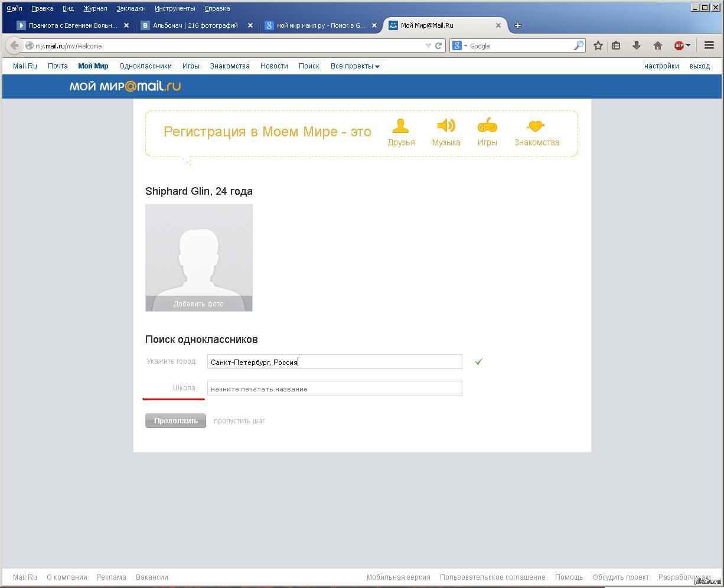Click the Продолжить button
The image size is (724, 588).
(x=175, y=421)
